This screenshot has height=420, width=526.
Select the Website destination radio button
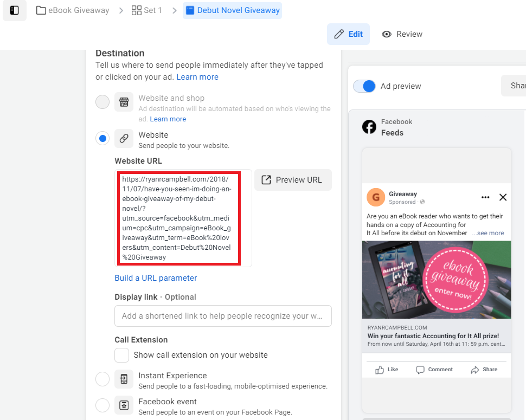(102, 138)
